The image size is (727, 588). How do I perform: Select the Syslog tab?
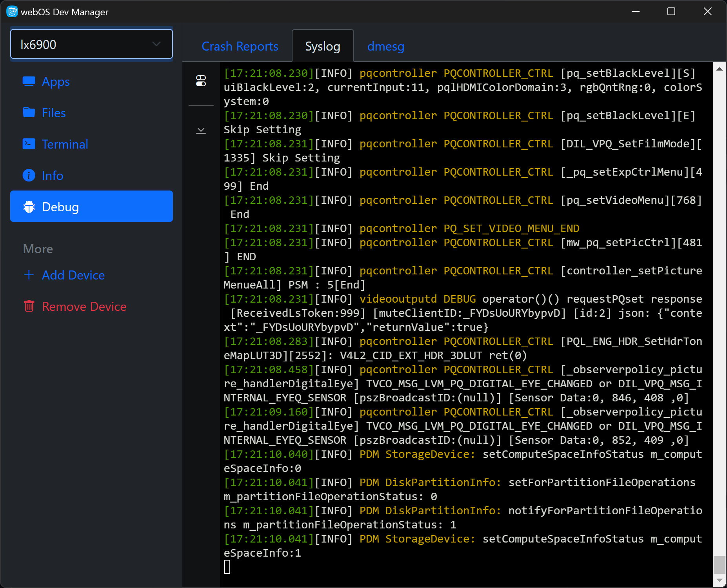click(322, 46)
